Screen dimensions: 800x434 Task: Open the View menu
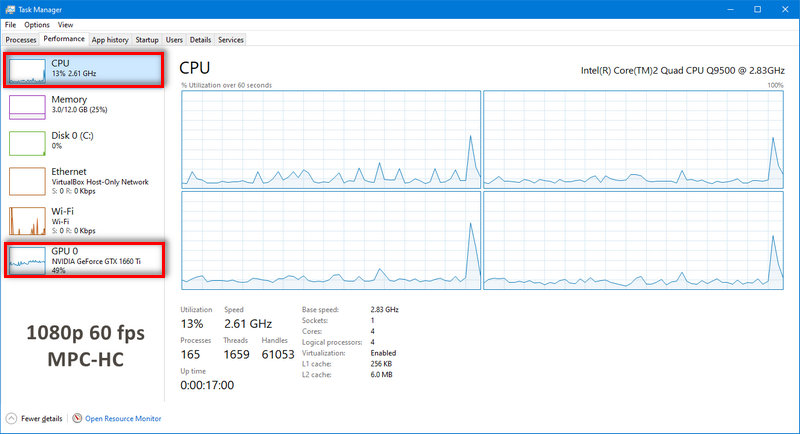click(x=65, y=24)
